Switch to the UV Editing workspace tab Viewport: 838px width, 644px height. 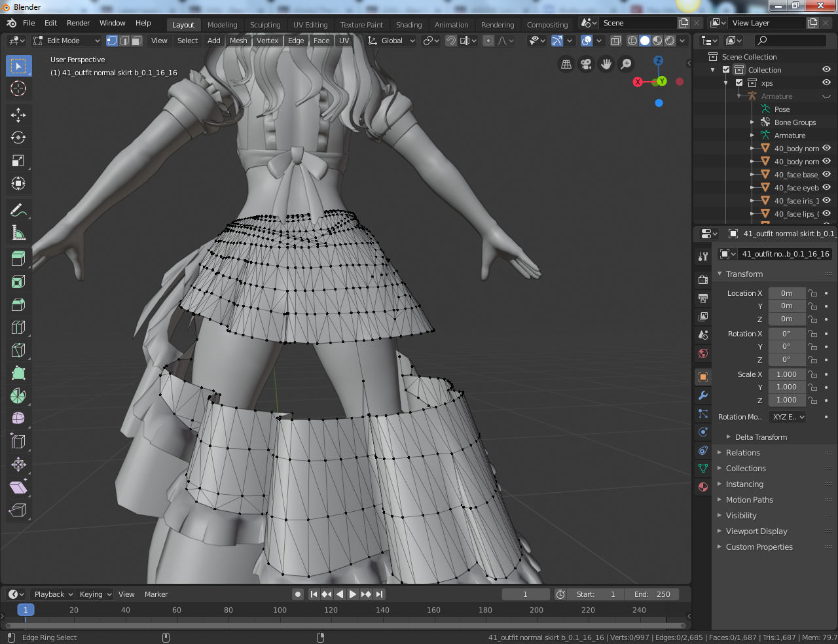[x=310, y=25]
